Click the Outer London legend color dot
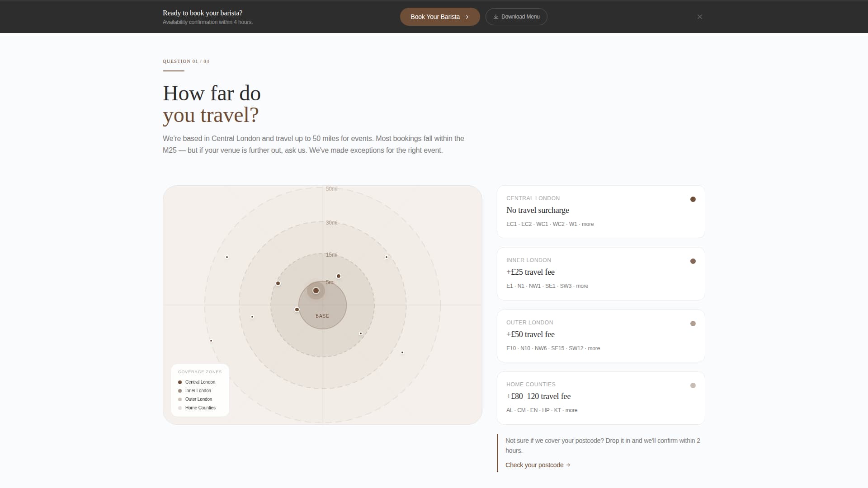868x488 pixels. point(180,399)
